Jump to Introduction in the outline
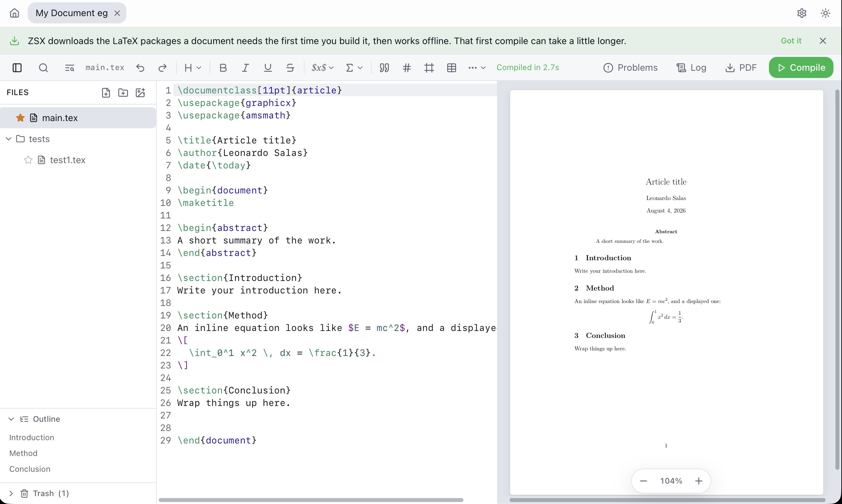The width and height of the screenshot is (842, 504). tap(32, 437)
